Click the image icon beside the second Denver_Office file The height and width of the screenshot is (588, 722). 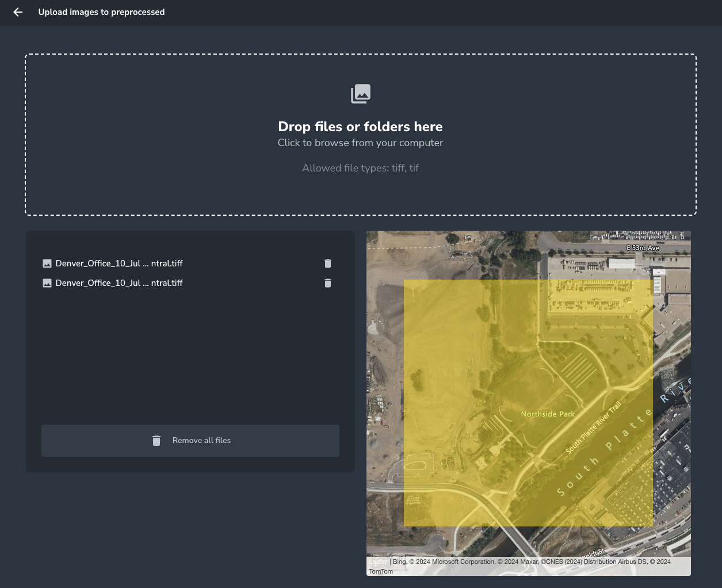click(47, 283)
